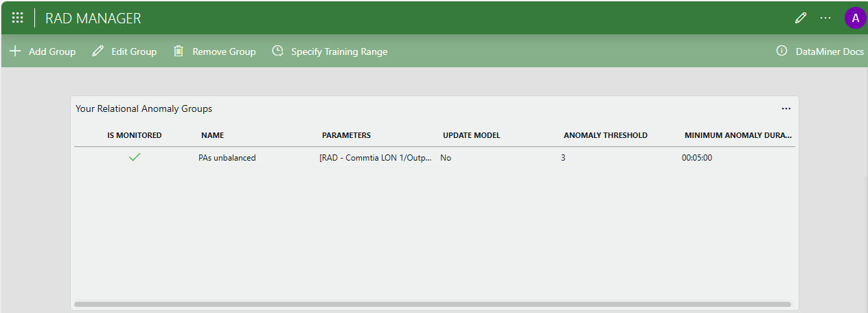
Task: Click the pencil edit icon in header
Action: (x=800, y=19)
